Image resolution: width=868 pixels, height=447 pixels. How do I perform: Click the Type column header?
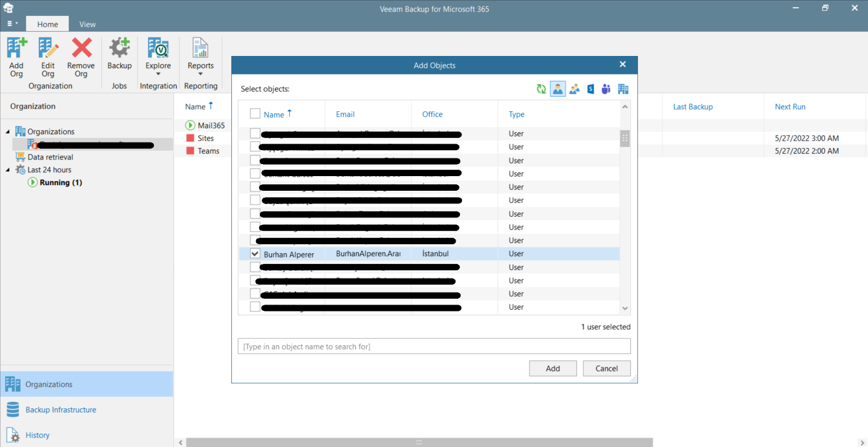(517, 114)
